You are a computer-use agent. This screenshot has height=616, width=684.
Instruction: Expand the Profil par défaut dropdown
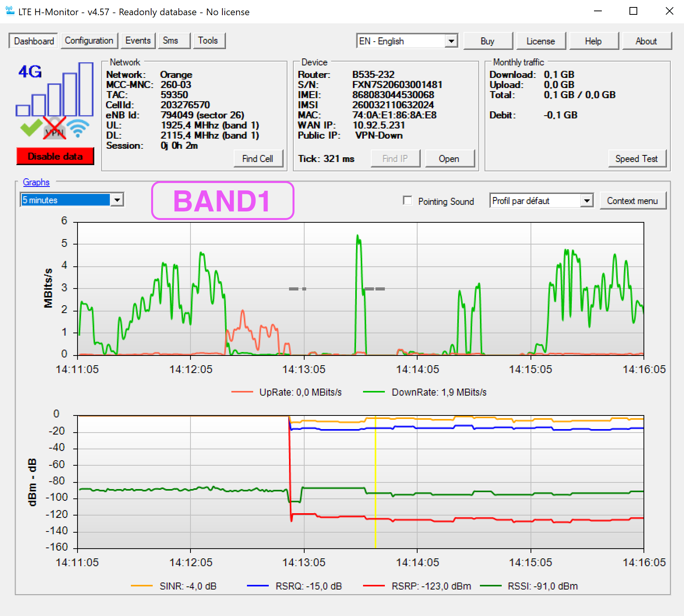[541, 201]
